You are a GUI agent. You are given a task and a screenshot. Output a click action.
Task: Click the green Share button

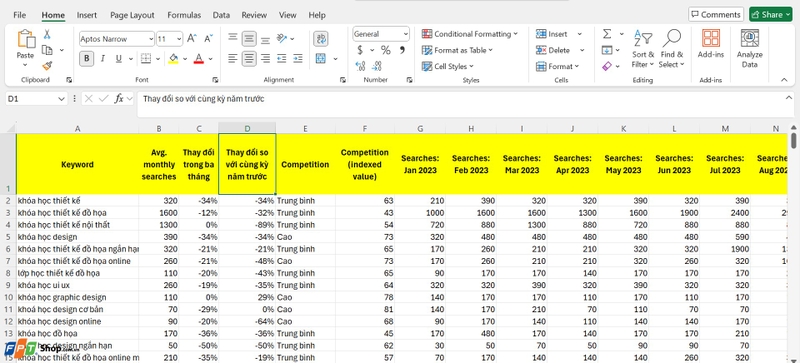[x=771, y=14]
